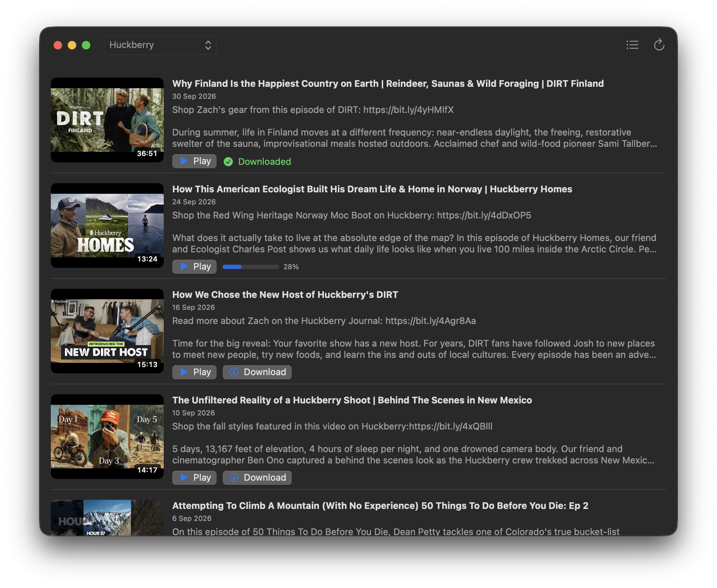
Task: Play the New Host of DIRT video
Action: [194, 372]
